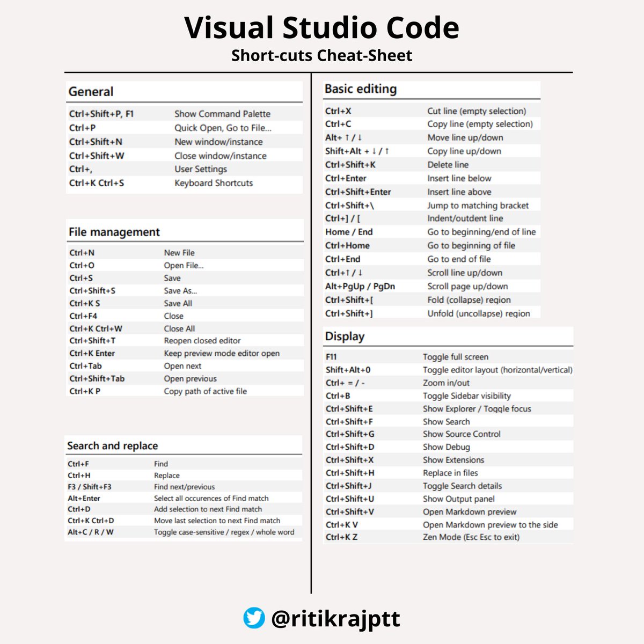
Task: Click Quick Open, Go to File... text
Action: 223,128
